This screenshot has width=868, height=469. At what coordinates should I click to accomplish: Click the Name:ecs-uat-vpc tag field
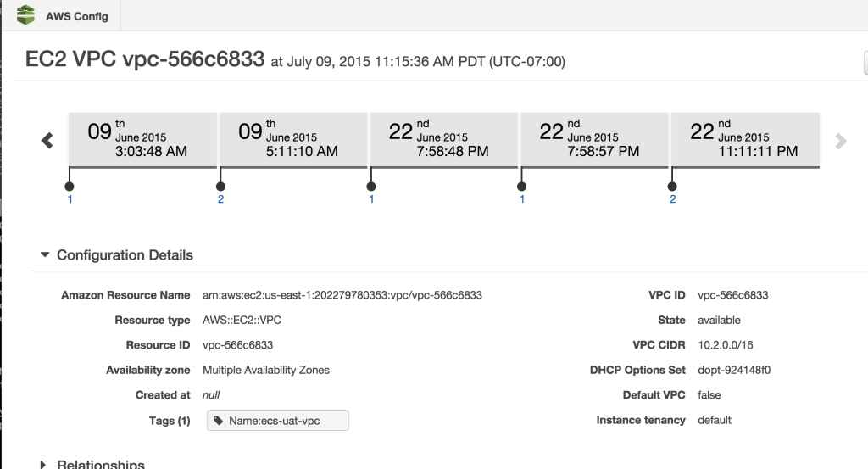[x=278, y=421]
